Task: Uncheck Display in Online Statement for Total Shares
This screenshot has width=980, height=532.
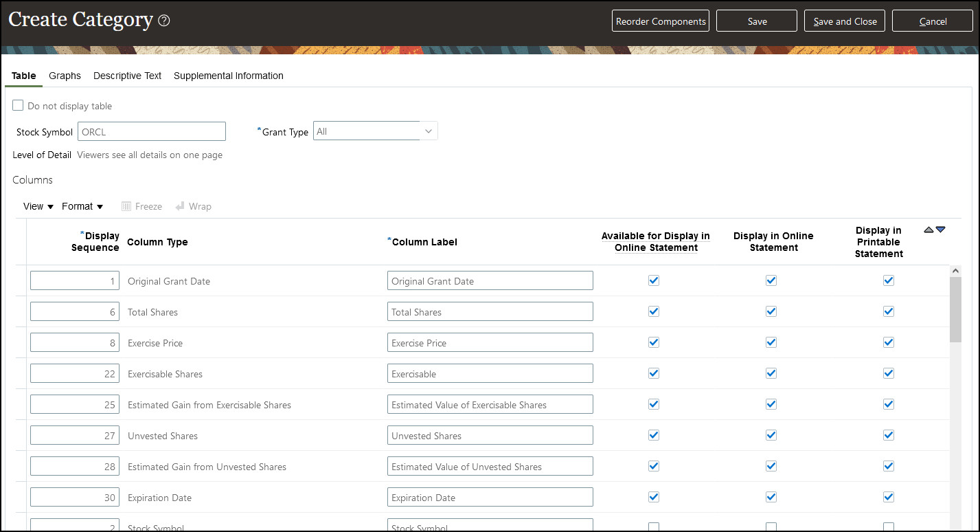Action: click(x=771, y=311)
